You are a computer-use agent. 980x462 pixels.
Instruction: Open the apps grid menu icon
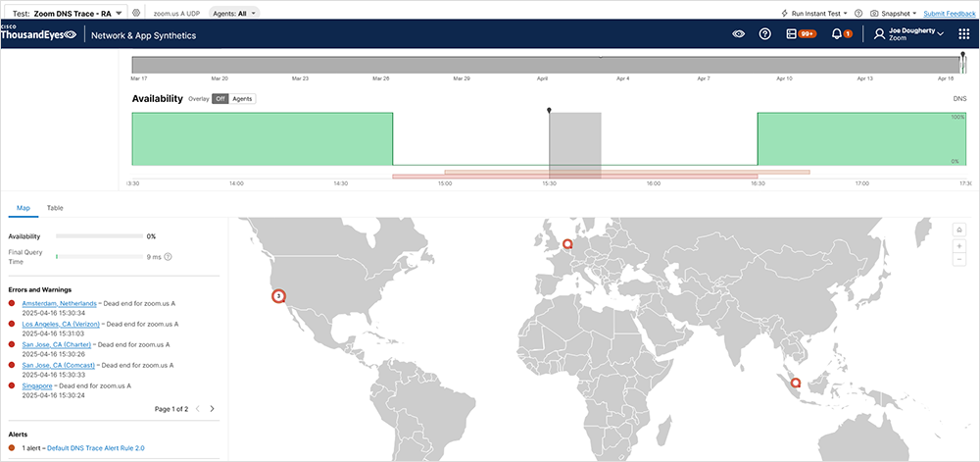coord(963,34)
